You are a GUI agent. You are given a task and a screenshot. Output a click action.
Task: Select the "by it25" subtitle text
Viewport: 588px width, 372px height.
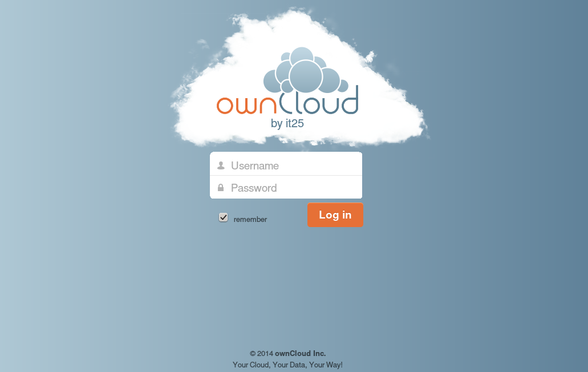pyautogui.click(x=287, y=123)
